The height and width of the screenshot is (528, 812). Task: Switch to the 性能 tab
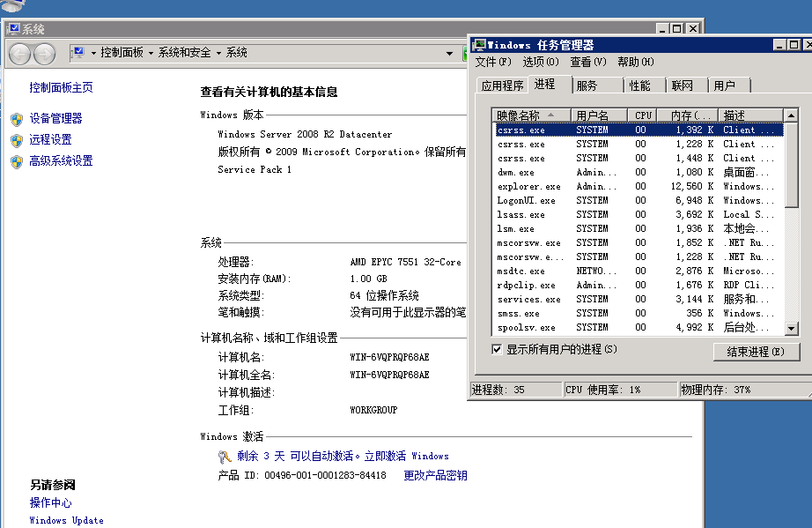click(x=640, y=86)
